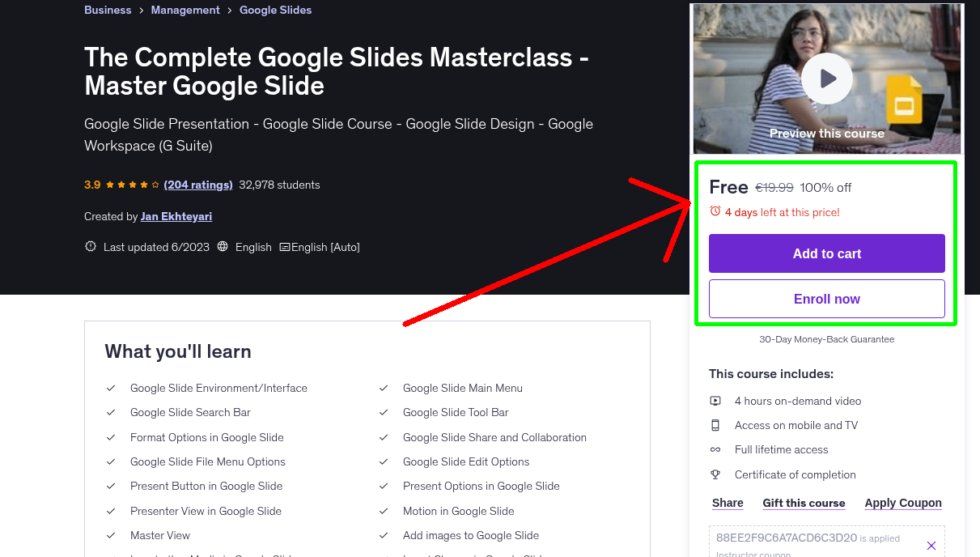The width and height of the screenshot is (980, 557).
Task: Click the globe icon beside English
Action: coord(222,247)
